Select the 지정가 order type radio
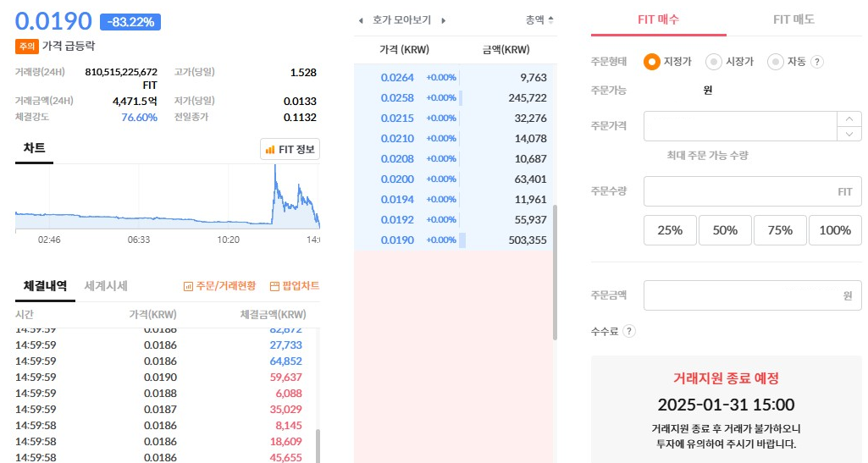The image size is (868, 463). click(651, 62)
